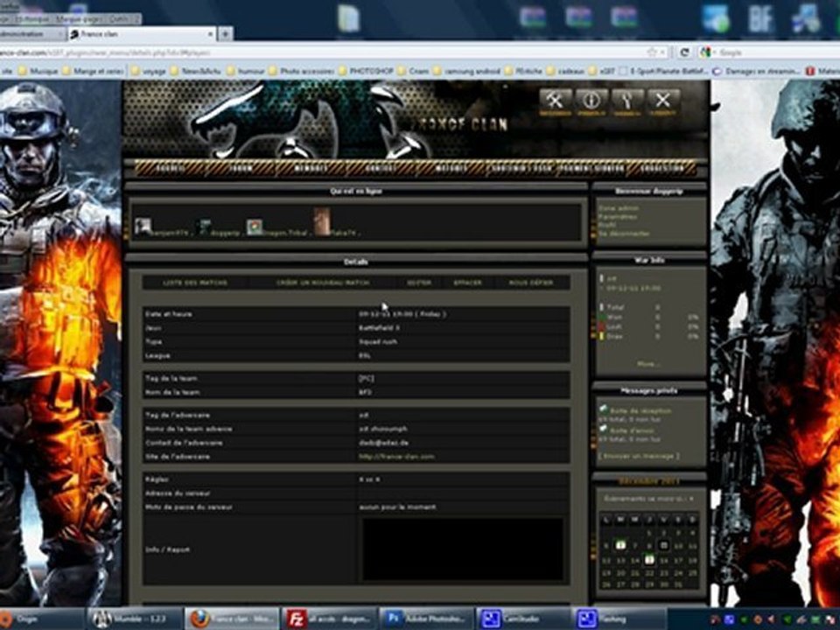Reload the page with refresh button
The height and width of the screenshot is (630, 840).
pyautogui.click(x=684, y=52)
